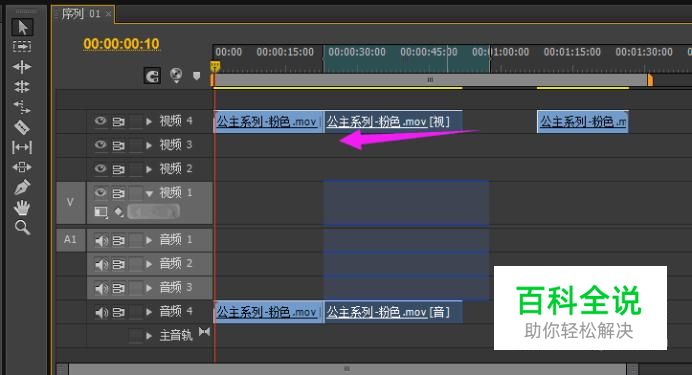This screenshot has width=692, height=375.
Task: Select the Razor tool
Action: pyautogui.click(x=22, y=127)
